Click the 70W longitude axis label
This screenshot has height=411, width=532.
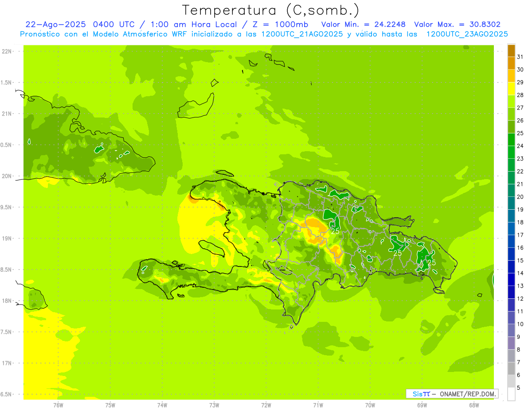[x=370, y=405]
